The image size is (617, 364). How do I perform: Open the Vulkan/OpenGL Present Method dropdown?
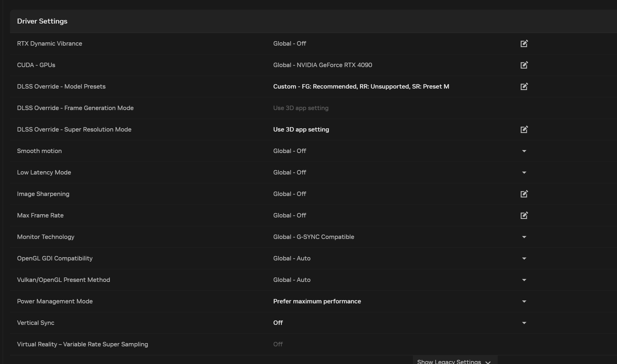pyautogui.click(x=524, y=280)
